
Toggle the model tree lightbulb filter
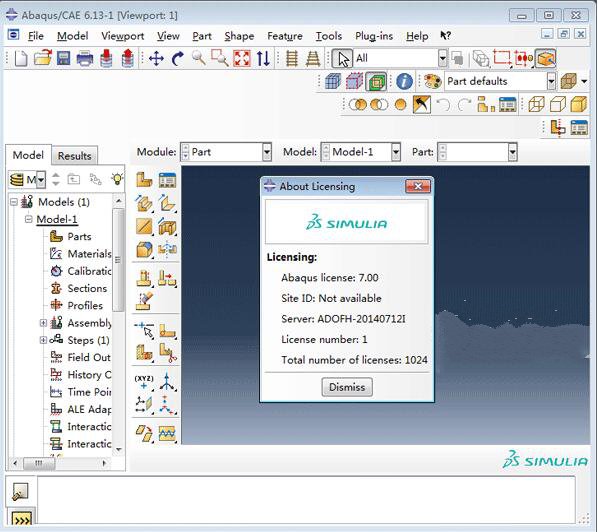pos(117,179)
